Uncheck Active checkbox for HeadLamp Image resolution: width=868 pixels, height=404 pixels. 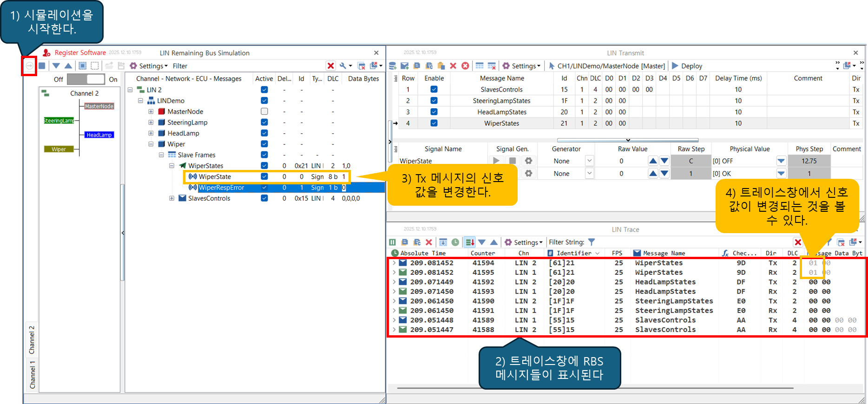(x=264, y=133)
